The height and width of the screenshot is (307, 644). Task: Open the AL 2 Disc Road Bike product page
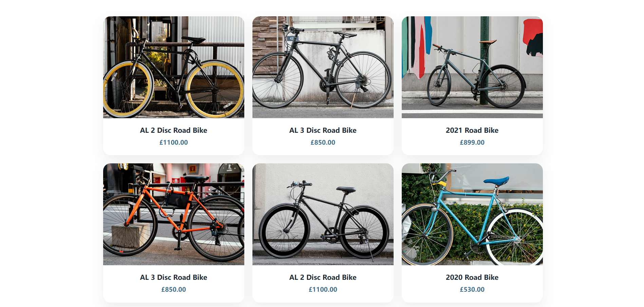click(173, 130)
